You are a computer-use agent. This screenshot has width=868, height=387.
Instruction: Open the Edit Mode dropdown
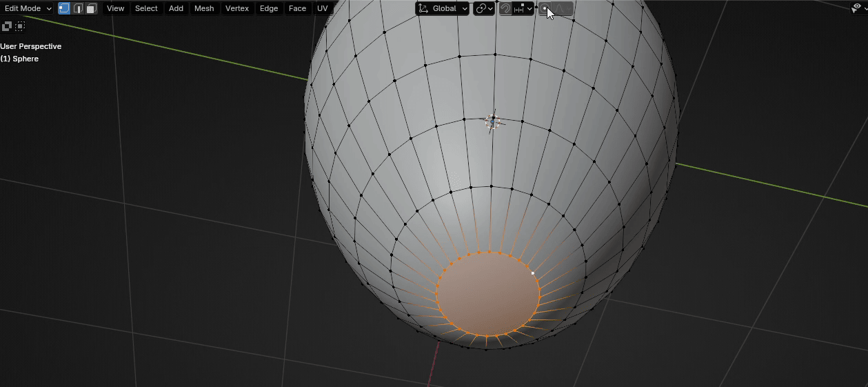28,8
